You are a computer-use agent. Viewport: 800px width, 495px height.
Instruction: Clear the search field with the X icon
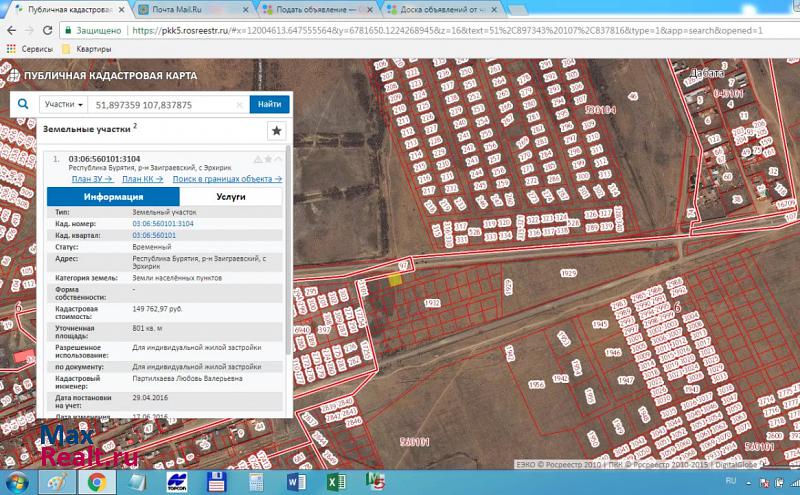(241, 104)
